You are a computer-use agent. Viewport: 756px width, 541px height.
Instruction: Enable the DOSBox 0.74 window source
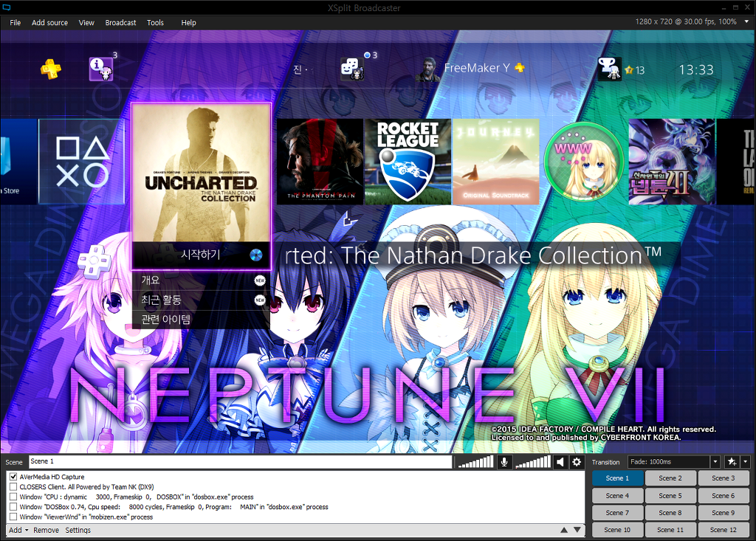pyautogui.click(x=13, y=507)
